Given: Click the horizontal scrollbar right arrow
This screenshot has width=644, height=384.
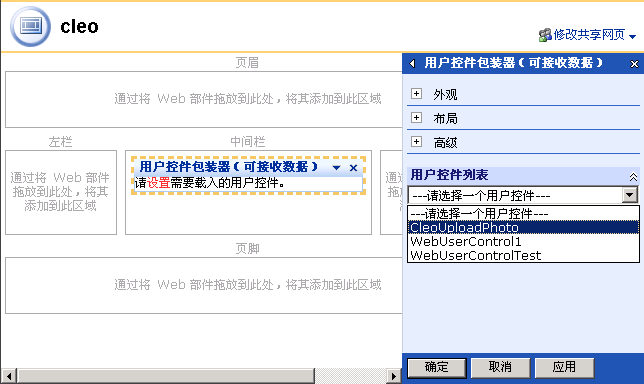Looking at the screenshot, I should point(394,376).
